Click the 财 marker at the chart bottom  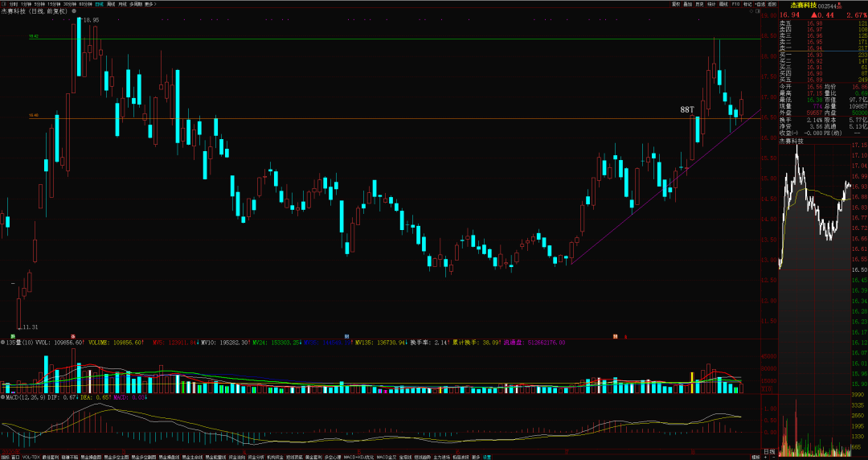[x=346, y=336]
